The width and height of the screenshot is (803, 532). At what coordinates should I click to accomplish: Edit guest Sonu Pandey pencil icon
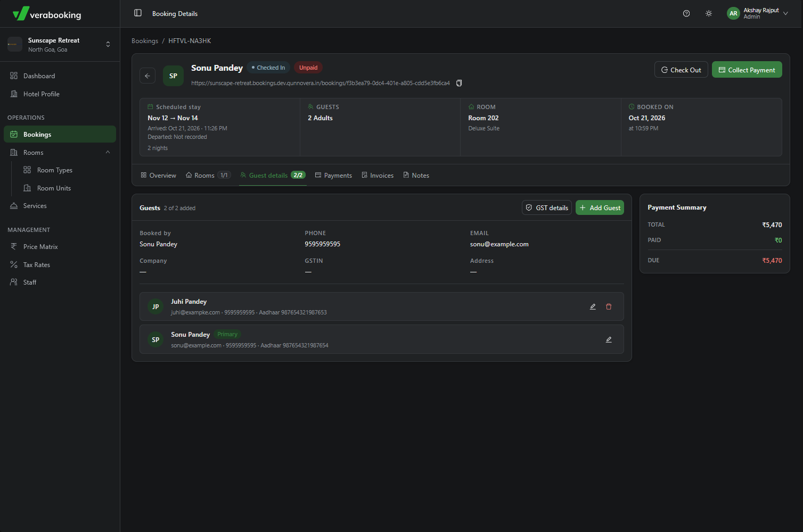click(x=609, y=340)
